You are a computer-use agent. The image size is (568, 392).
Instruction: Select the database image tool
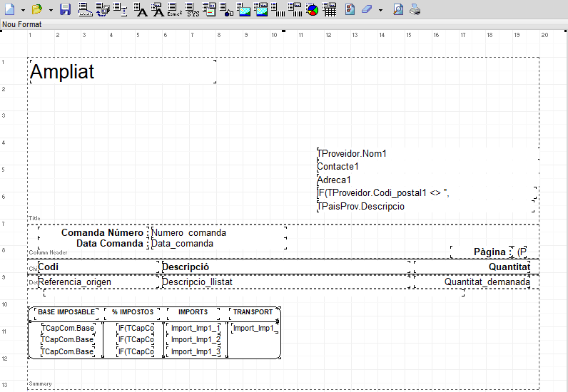pos(261,9)
